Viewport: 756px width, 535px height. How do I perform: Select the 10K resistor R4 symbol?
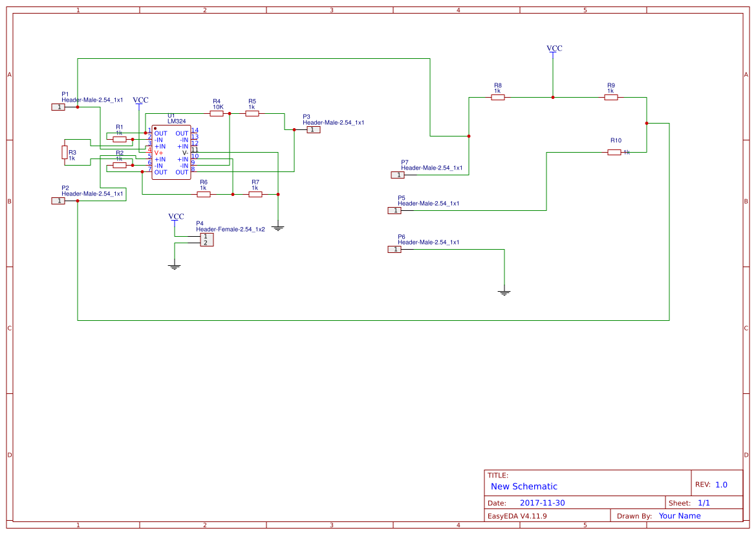point(217,113)
